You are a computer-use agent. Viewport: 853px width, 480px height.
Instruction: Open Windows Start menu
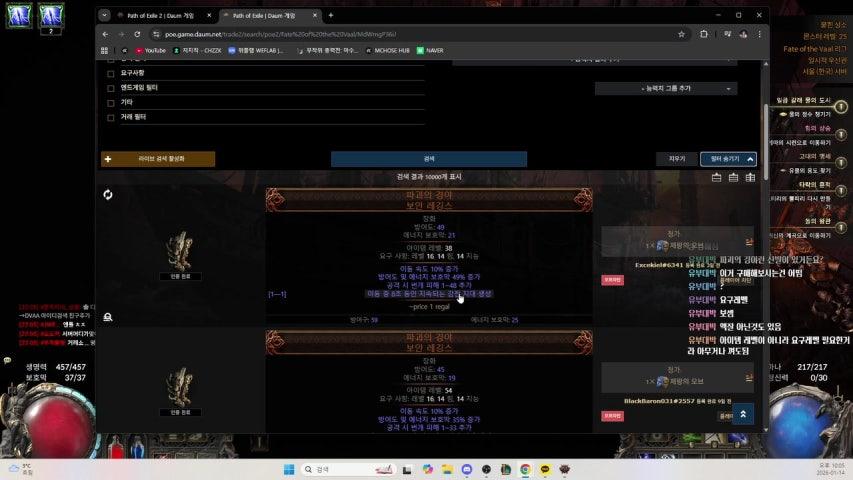click(289, 469)
